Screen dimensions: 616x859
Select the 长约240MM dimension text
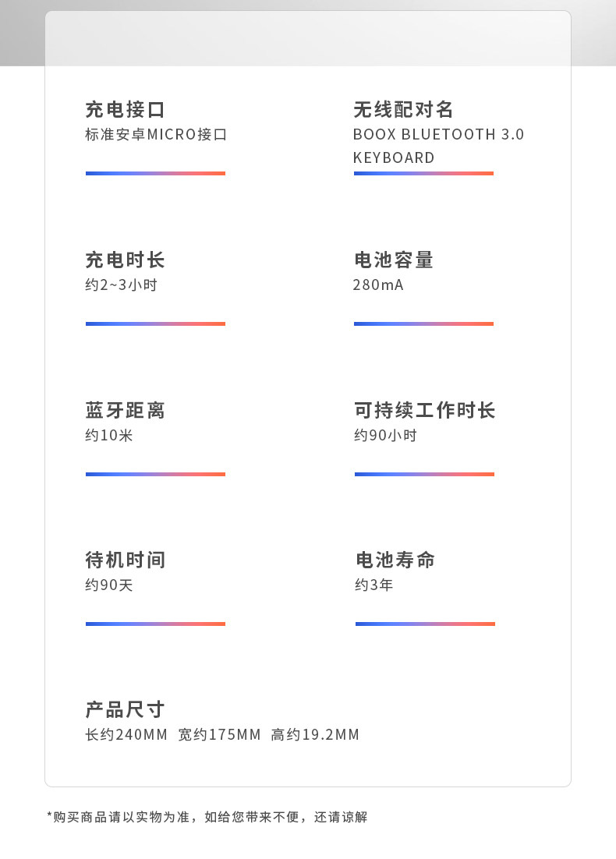pyautogui.click(x=126, y=734)
